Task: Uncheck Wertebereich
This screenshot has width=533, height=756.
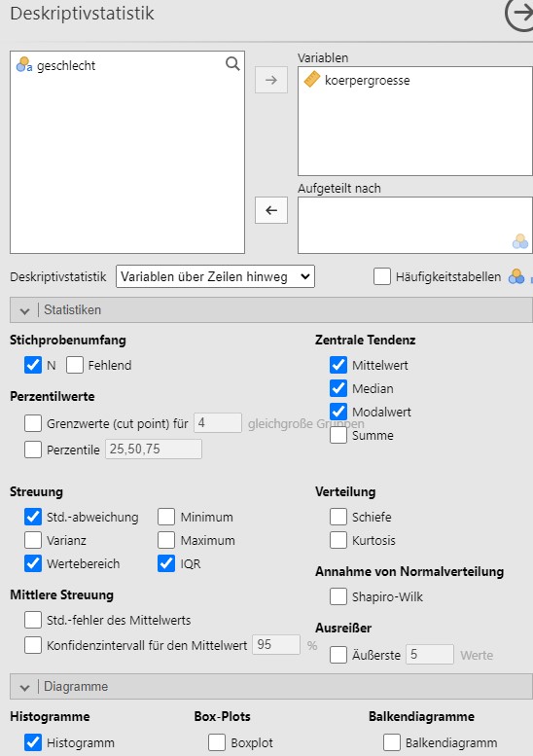Action: pyautogui.click(x=33, y=563)
